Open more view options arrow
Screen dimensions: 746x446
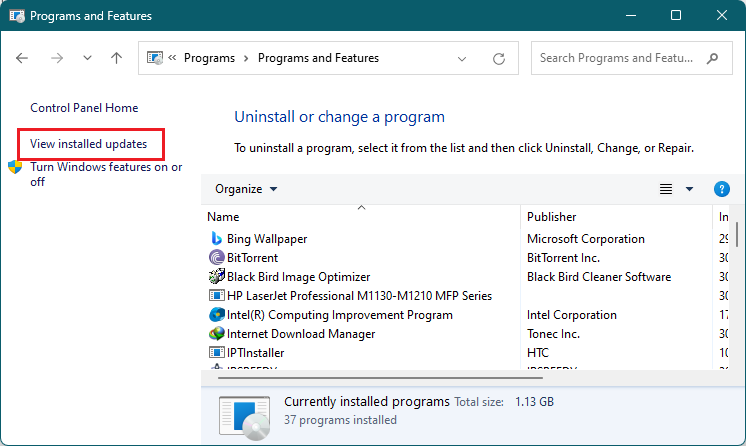click(x=689, y=189)
